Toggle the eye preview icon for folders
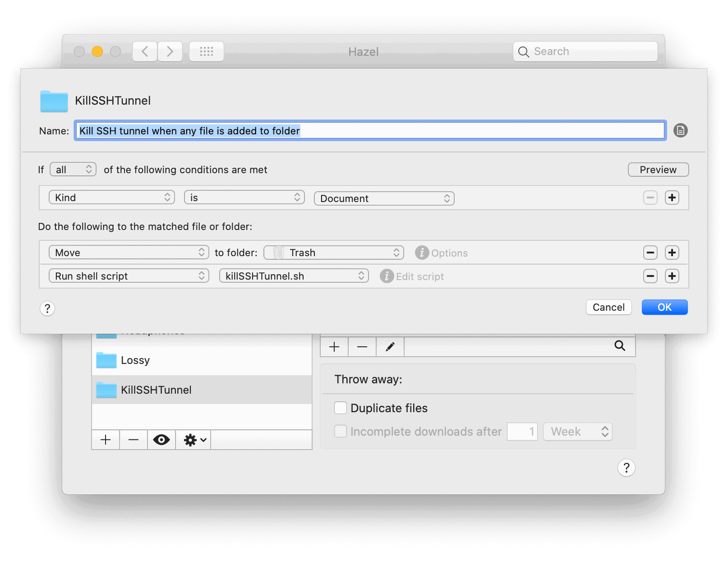Screen dimensions: 728x561 pyautogui.click(x=161, y=440)
